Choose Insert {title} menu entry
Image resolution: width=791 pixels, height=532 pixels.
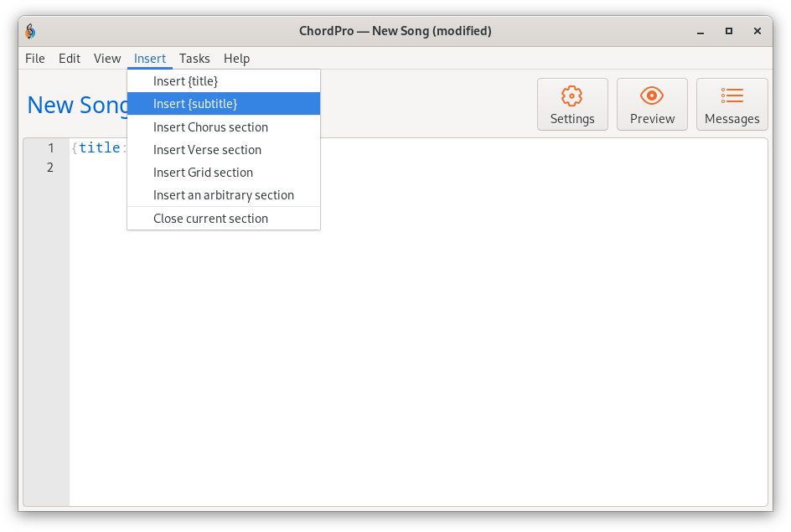coord(224,81)
